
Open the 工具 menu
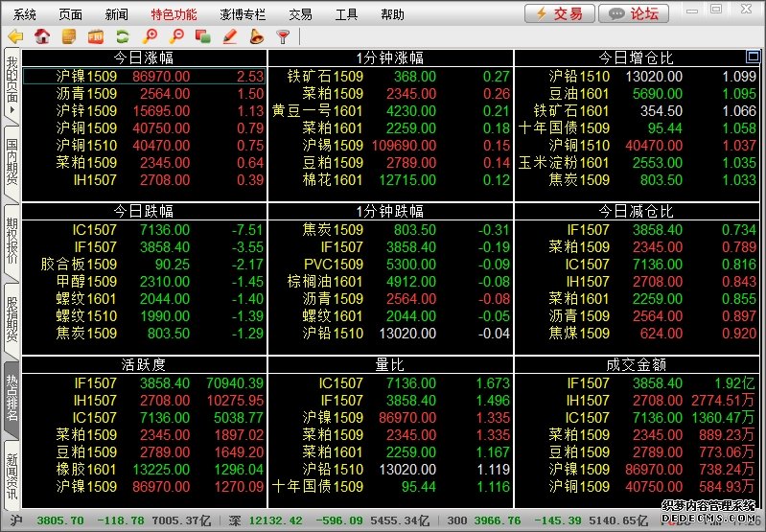pos(346,14)
